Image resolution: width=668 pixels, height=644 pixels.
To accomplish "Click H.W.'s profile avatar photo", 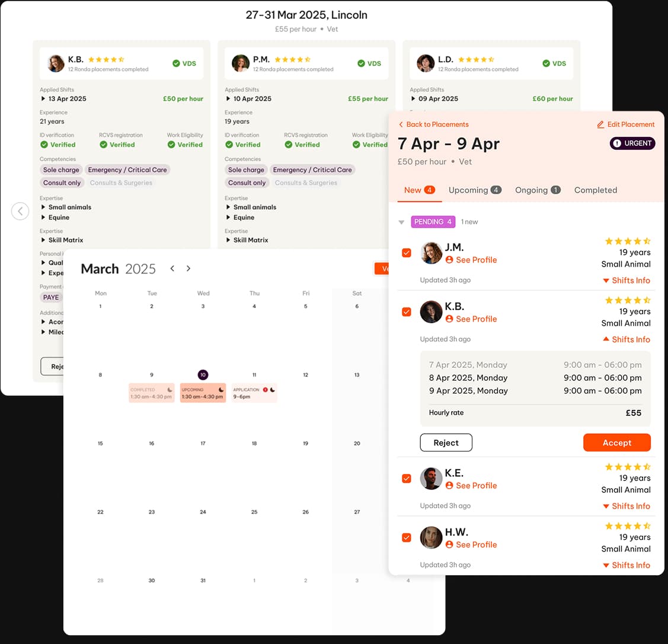I will pos(431,537).
